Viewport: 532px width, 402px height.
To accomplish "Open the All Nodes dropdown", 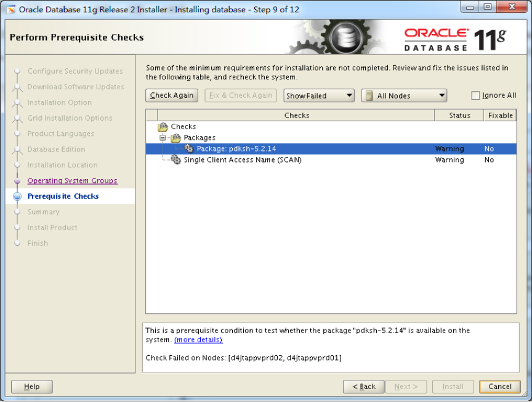I will (x=404, y=95).
